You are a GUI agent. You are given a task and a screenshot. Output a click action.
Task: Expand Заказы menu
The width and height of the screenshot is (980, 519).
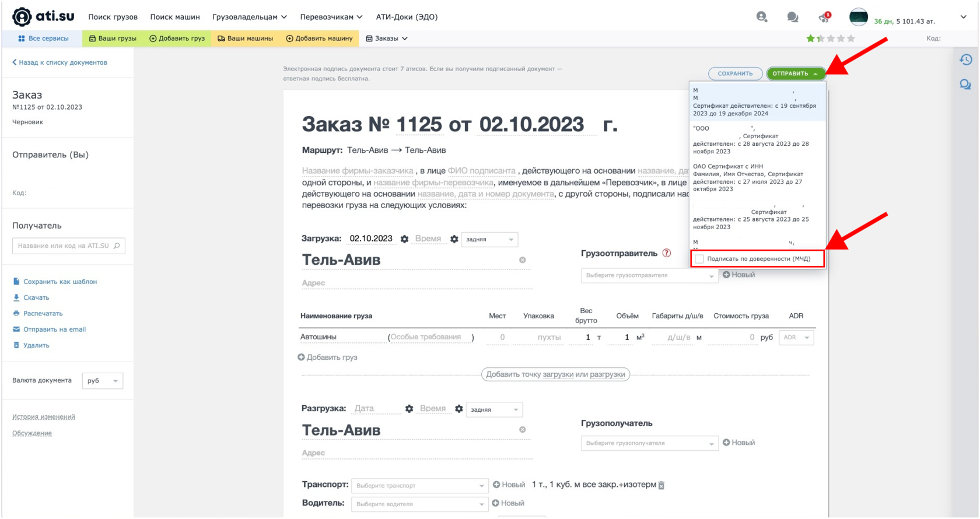tap(386, 38)
